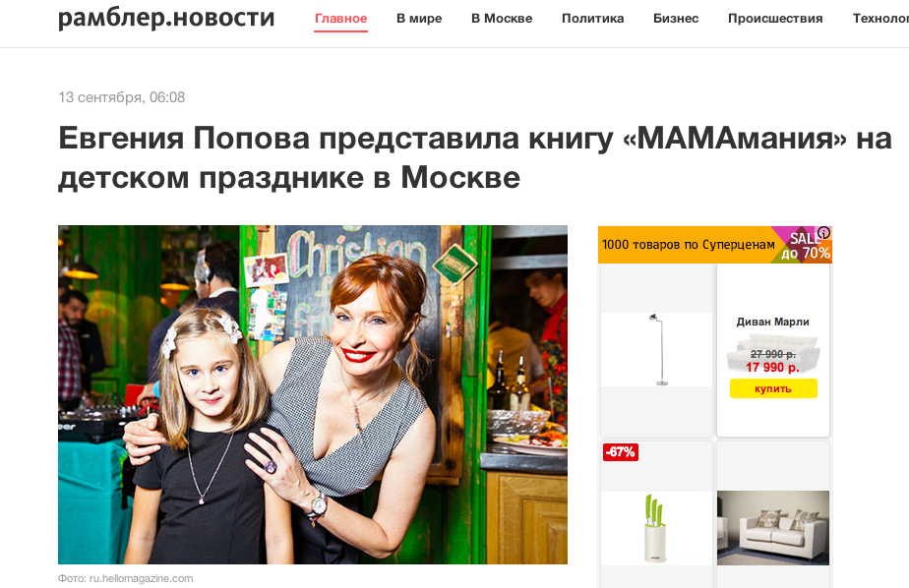This screenshot has height=588, width=909.
Task: Click the partially visible Технологии tab
Action: coord(880,19)
